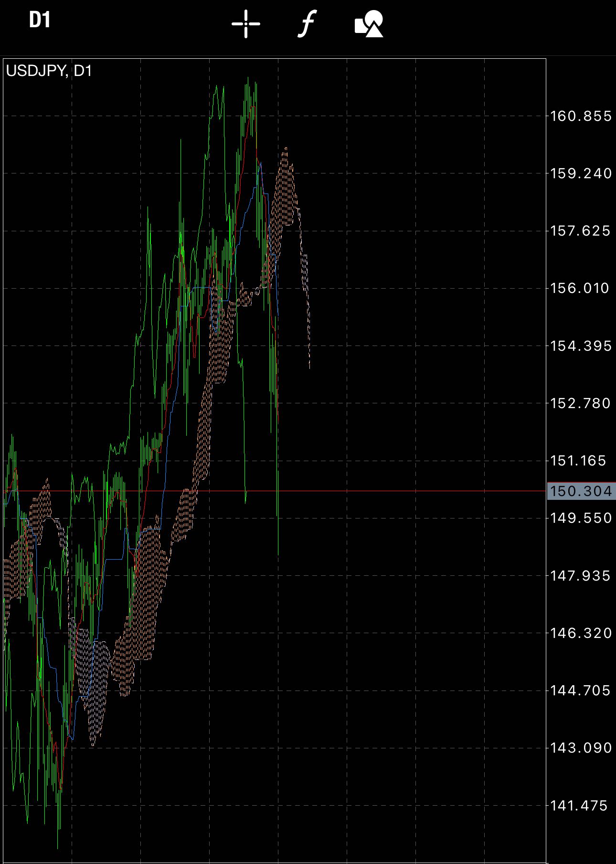Screen dimensions: 616x864
Task: Click the 146.320 price axis label
Action: tap(581, 633)
